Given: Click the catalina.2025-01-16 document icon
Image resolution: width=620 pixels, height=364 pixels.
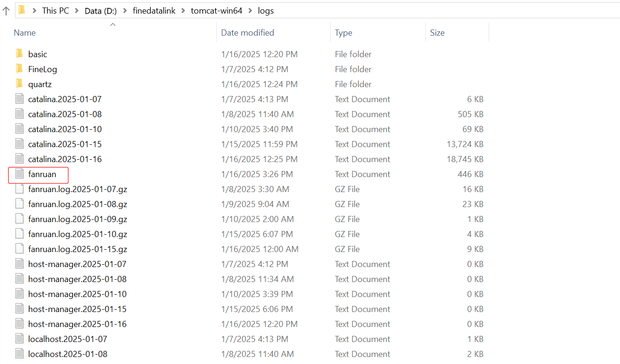Looking at the screenshot, I should [19, 159].
